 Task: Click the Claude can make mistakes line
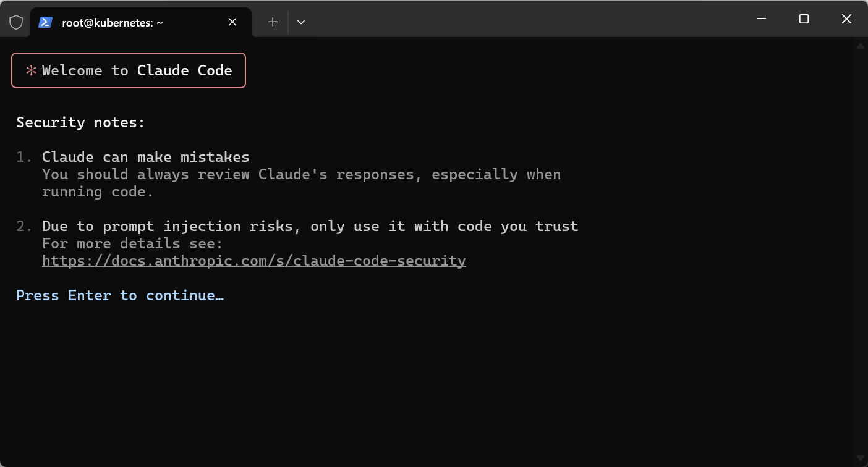click(146, 157)
